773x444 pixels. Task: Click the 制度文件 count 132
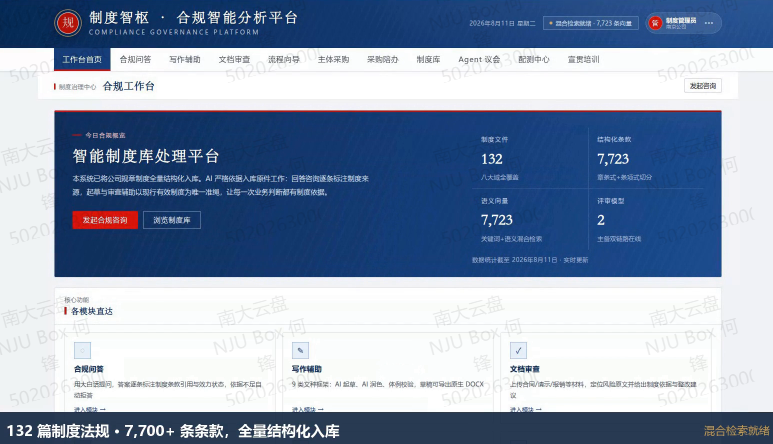(492, 159)
